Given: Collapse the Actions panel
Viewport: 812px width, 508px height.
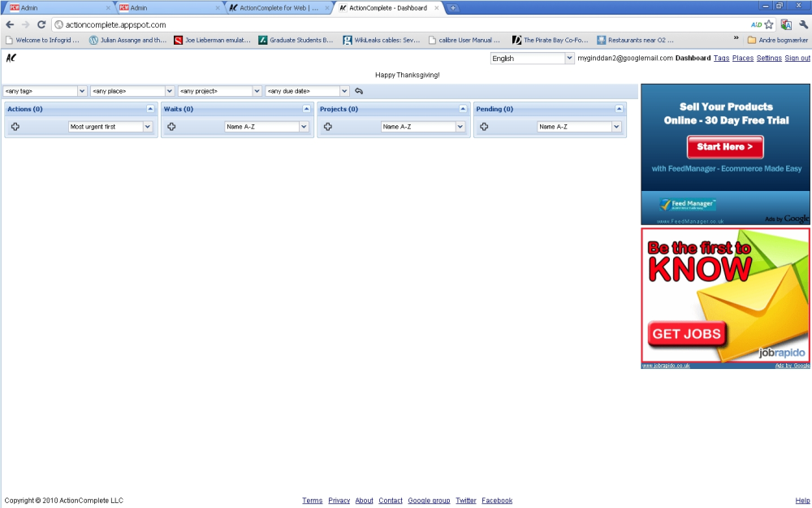Looking at the screenshot, I should tap(150, 109).
